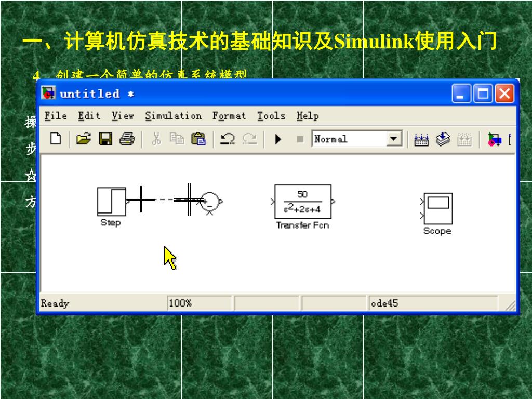Screen dimensions: 532x399
Task: Click the Build all toolbar icon
Action: pyautogui.click(x=421, y=139)
